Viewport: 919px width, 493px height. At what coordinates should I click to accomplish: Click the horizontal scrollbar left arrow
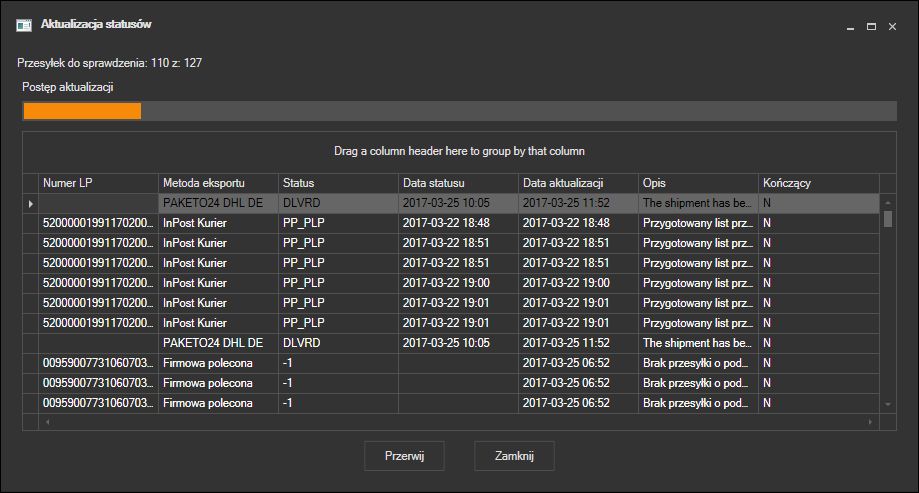[47, 421]
